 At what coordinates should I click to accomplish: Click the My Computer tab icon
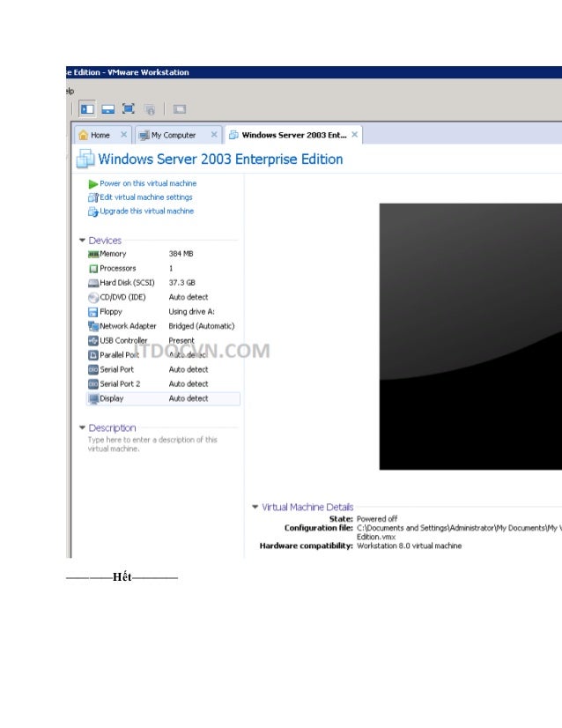[x=144, y=135]
